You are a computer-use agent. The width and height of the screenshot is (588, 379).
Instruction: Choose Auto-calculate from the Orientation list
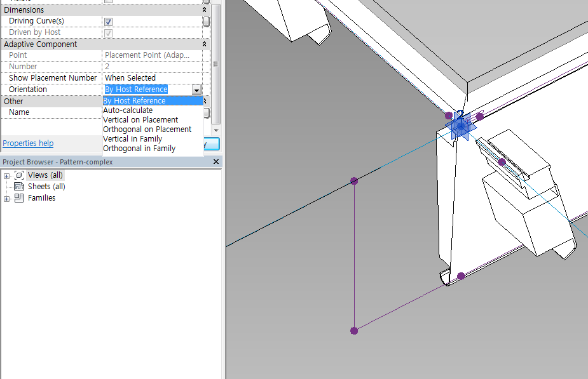[x=128, y=110]
